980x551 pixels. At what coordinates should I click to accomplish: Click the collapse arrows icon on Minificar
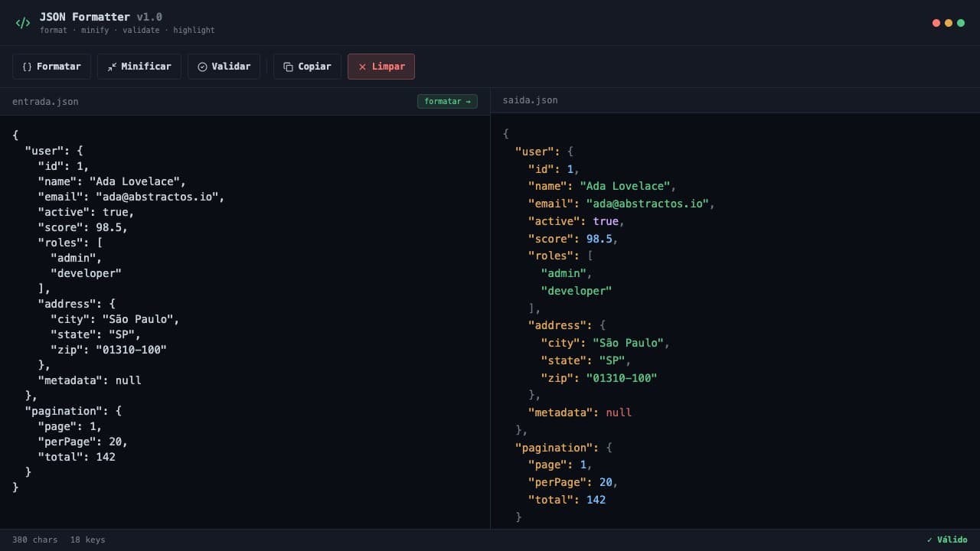[x=112, y=67]
